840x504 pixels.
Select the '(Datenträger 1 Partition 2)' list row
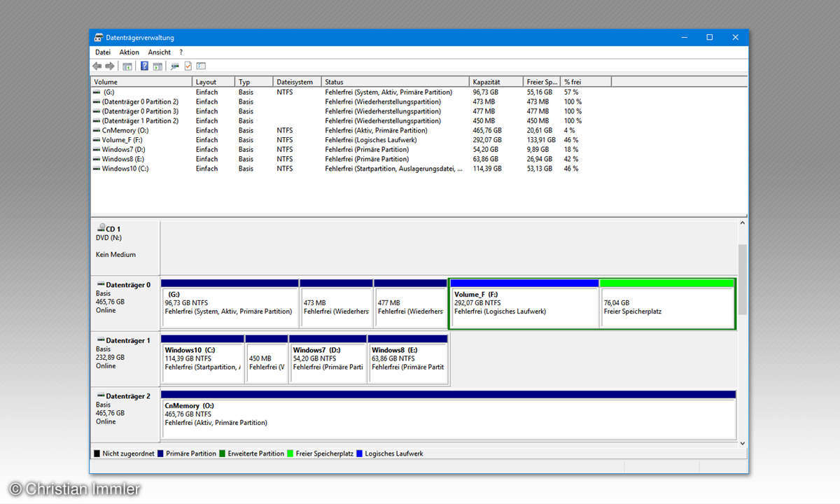[x=351, y=121]
